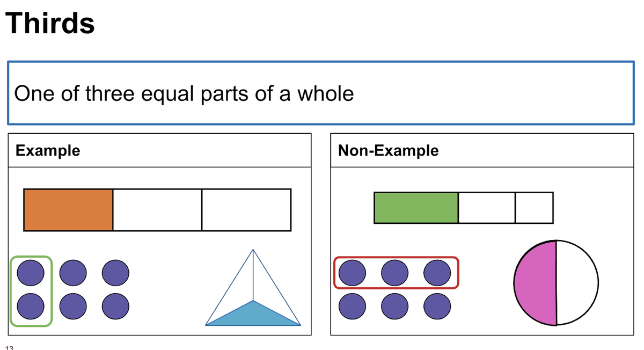Click the red outline around three dots

pyautogui.click(x=396, y=273)
